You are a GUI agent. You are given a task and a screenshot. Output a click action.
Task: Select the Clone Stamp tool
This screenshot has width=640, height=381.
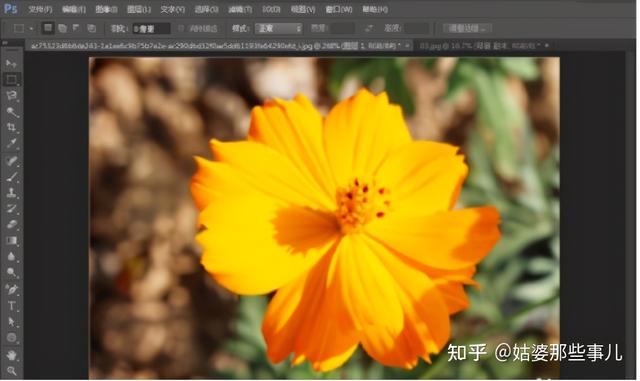11,192
